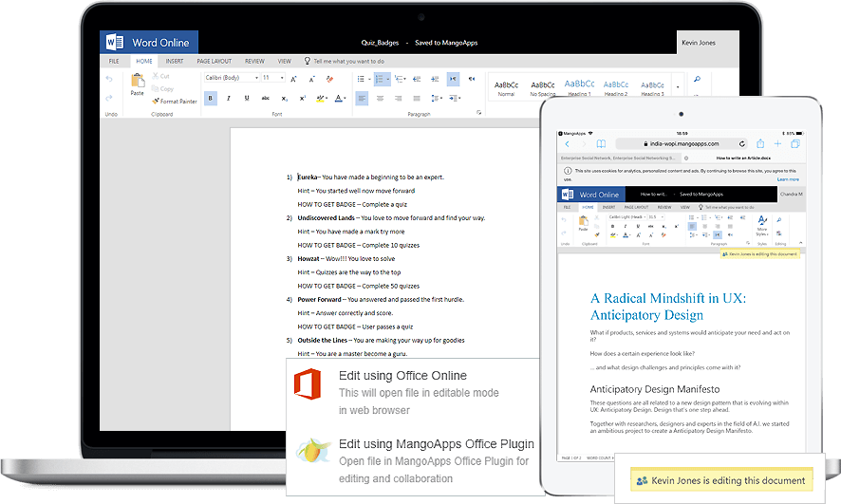841x504 pixels.
Task: Click Center alignment icon on laptop ribbon
Action: coord(381,98)
